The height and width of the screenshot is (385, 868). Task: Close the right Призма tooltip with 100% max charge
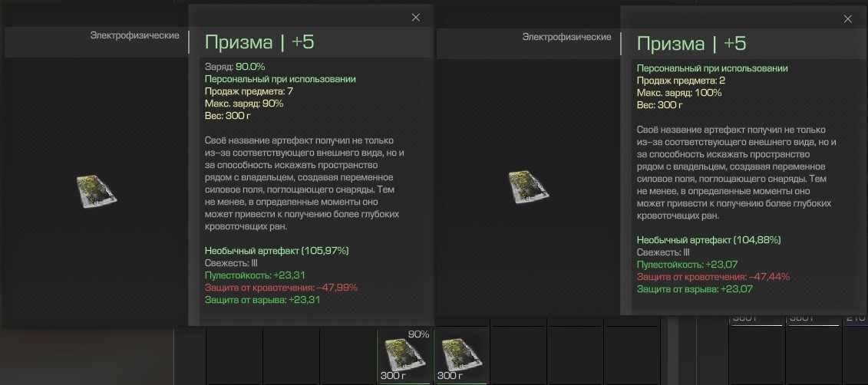847,19
